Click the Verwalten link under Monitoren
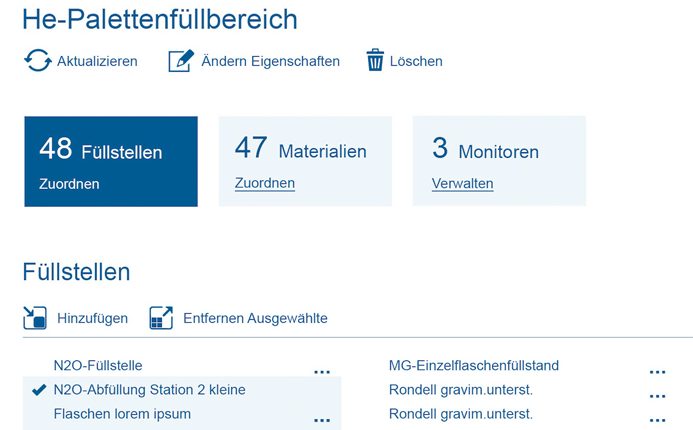 tap(462, 183)
